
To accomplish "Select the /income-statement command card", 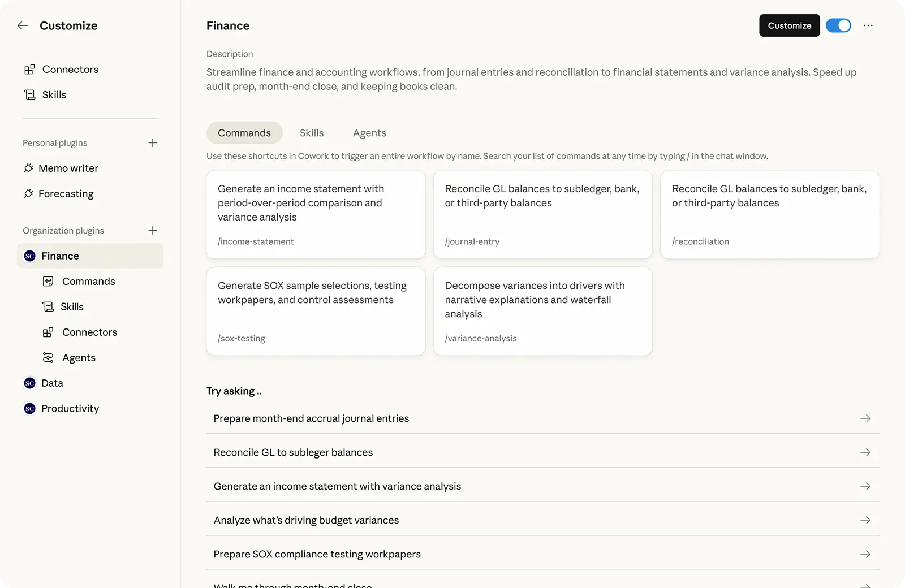I will [x=316, y=215].
